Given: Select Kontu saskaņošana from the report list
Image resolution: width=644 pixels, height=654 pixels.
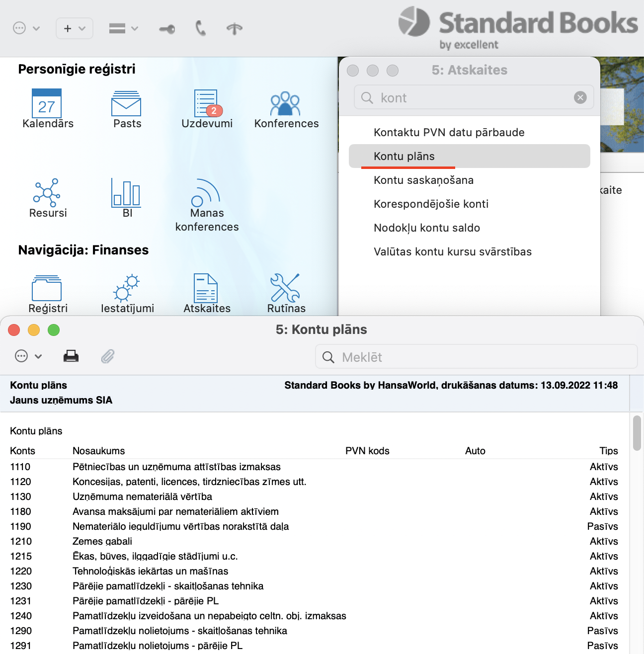Looking at the screenshot, I should click(423, 180).
